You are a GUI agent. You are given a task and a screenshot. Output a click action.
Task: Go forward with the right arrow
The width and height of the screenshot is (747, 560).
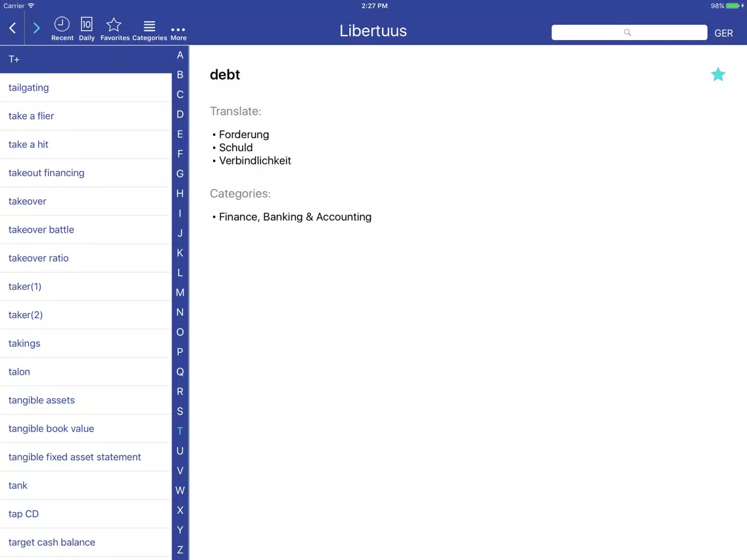(x=36, y=28)
